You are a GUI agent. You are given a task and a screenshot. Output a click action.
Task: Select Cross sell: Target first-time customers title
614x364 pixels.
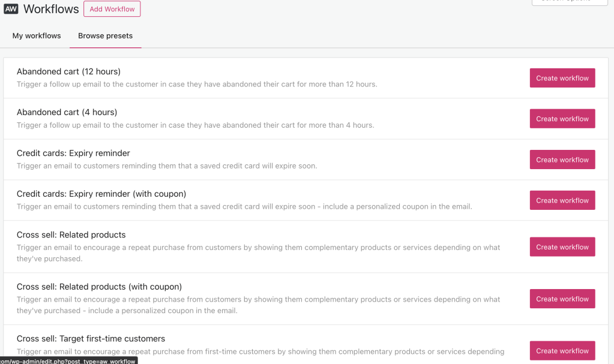click(x=91, y=339)
